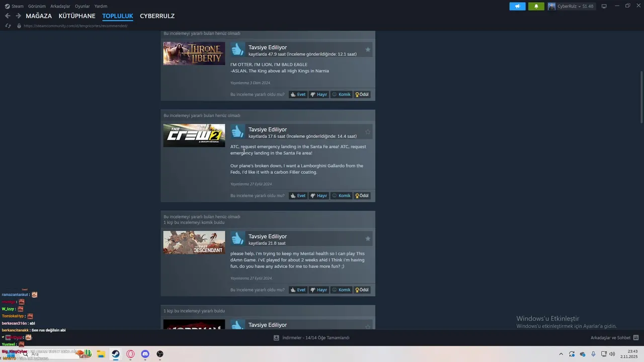Screen dimensions: 644x362
Task: Open the Oyunlar menu
Action: tap(83, 6)
